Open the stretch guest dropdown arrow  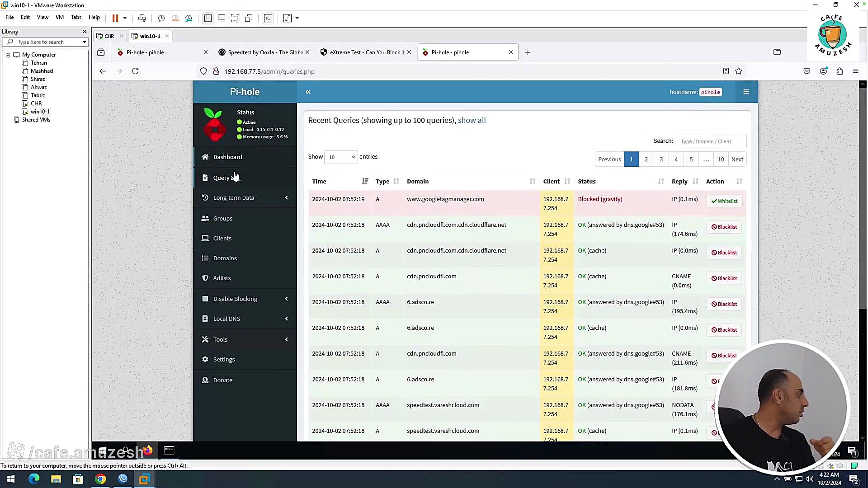coord(297,18)
